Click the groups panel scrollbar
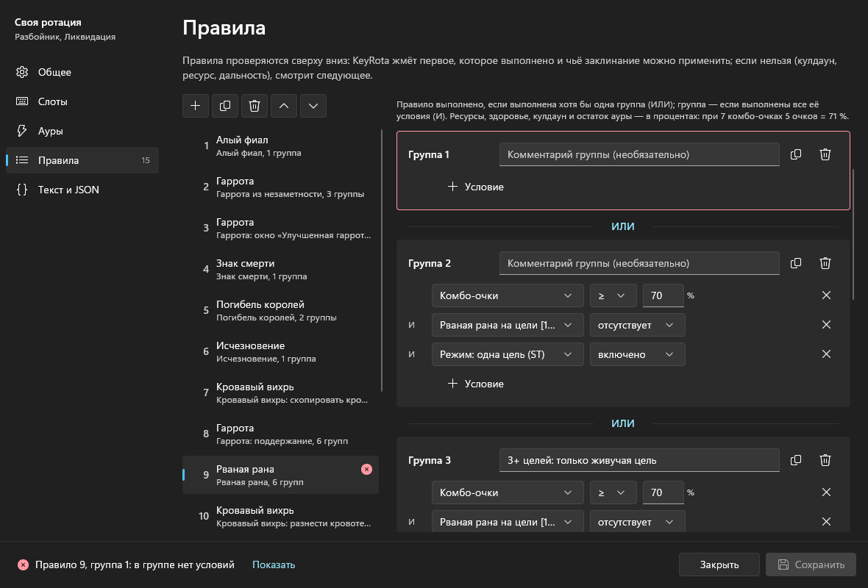 (x=854, y=234)
